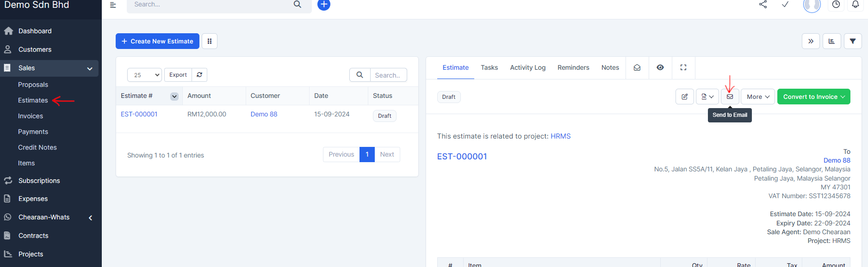Open the Convert to Invoice dropdown
Screen dimensions: 868x267
pos(813,97)
